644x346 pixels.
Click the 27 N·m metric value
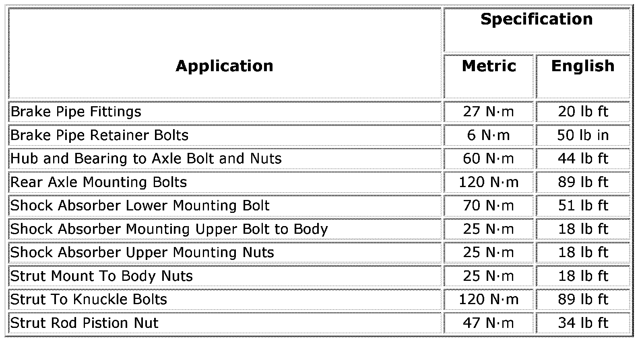(x=488, y=111)
